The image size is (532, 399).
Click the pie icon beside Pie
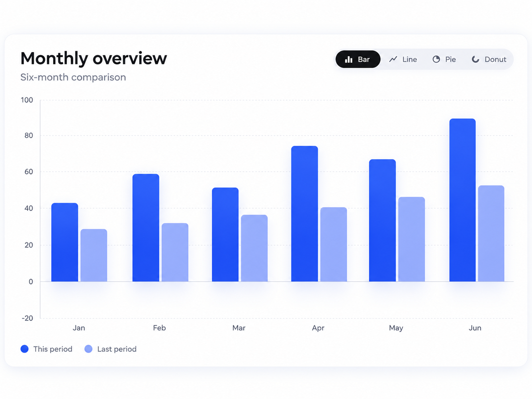click(x=436, y=59)
